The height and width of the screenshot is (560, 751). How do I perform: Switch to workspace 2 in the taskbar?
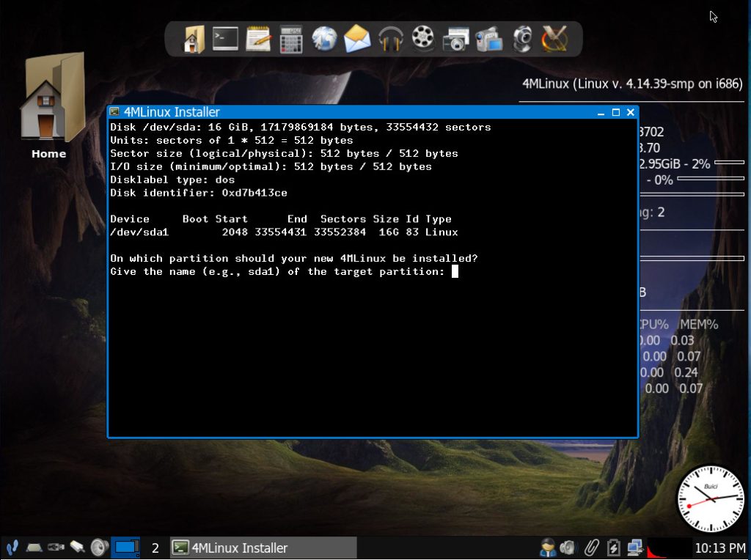(155, 548)
